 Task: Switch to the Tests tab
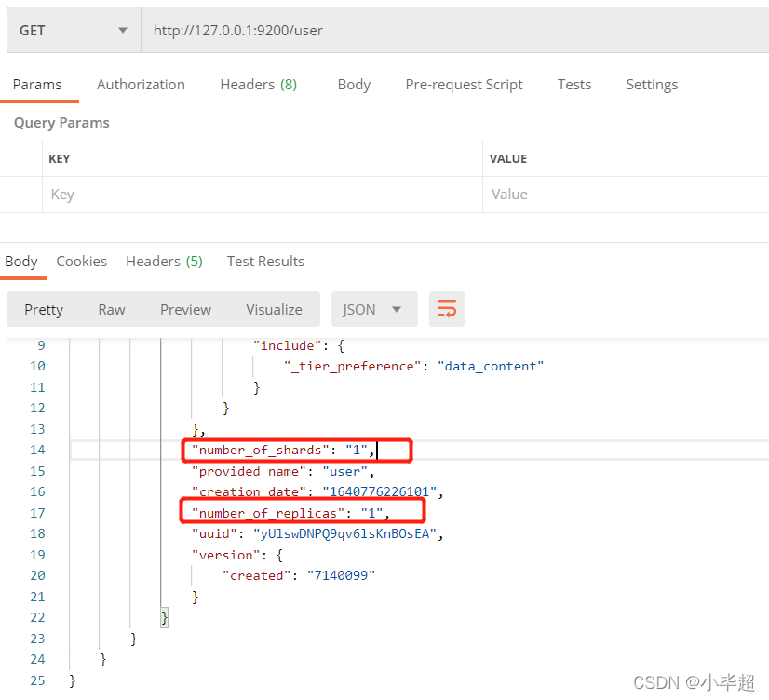(x=574, y=85)
